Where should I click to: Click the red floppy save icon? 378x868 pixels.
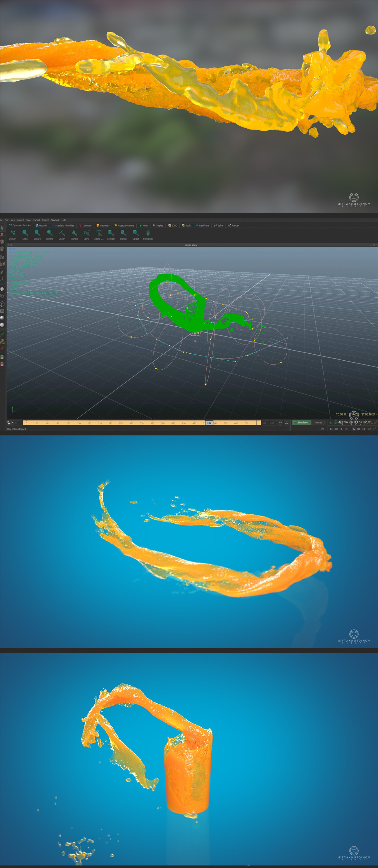click(2, 364)
